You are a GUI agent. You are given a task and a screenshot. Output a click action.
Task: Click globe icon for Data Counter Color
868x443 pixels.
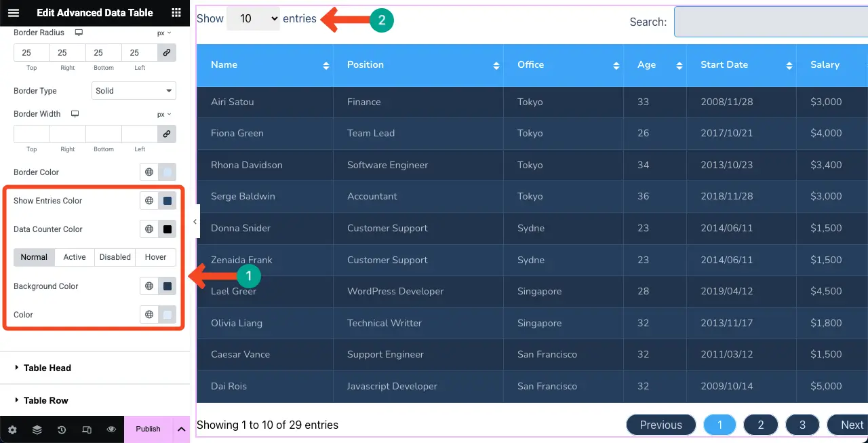point(149,229)
